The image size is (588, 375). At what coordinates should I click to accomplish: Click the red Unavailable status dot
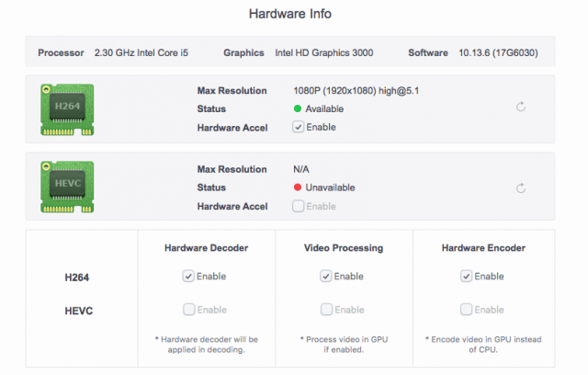coord(298,187)
